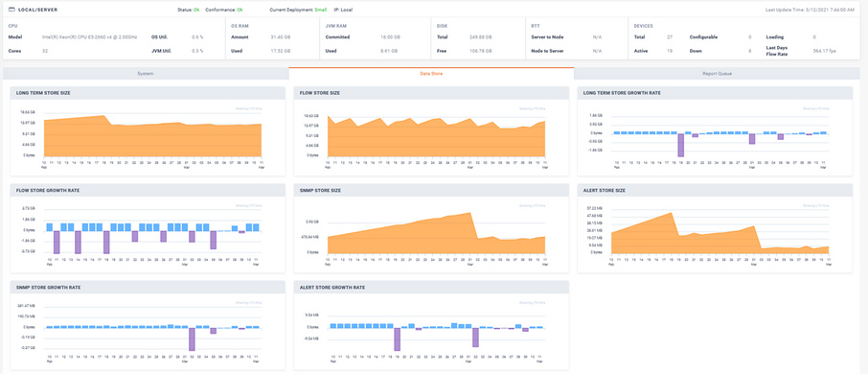Switch to the System tab
Viewport: 868px width, 374px height.
(x=146, y=73)
